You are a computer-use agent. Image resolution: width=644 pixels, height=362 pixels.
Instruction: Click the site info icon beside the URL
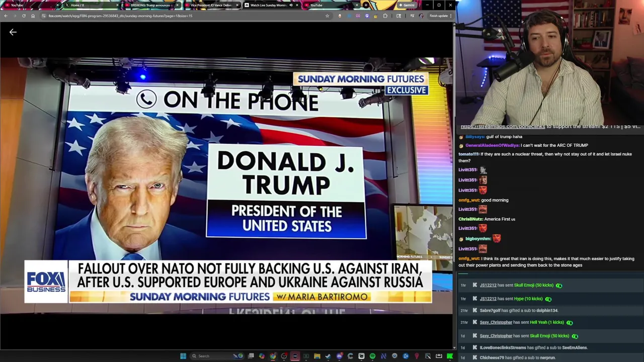(x=43, y=16)
